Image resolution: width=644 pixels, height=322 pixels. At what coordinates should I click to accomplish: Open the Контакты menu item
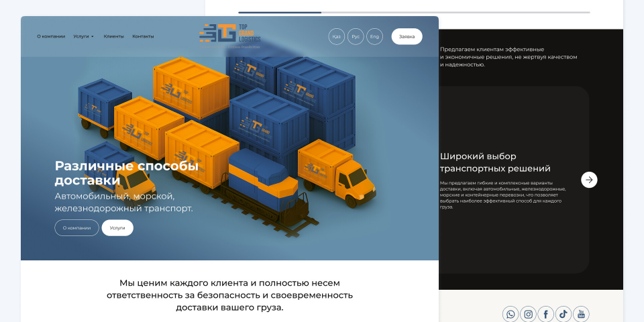(143, 36)
